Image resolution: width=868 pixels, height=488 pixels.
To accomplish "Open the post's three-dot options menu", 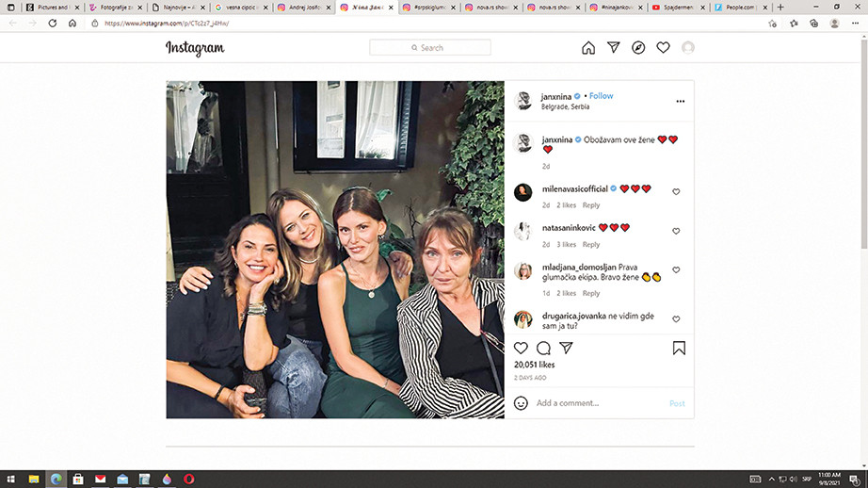I will coord(680,101).
